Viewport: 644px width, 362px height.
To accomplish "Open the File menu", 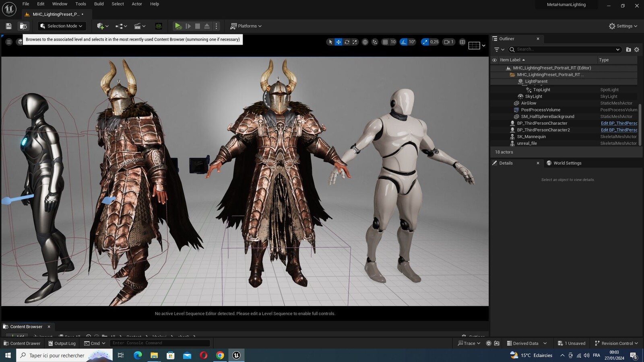I will (x=26, y=4).
